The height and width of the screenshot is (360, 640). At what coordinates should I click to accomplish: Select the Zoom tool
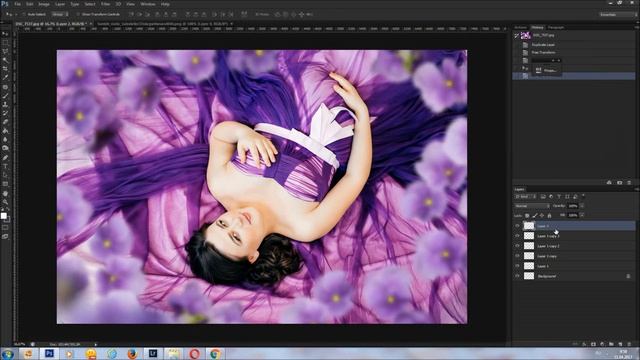click(5, 202)
